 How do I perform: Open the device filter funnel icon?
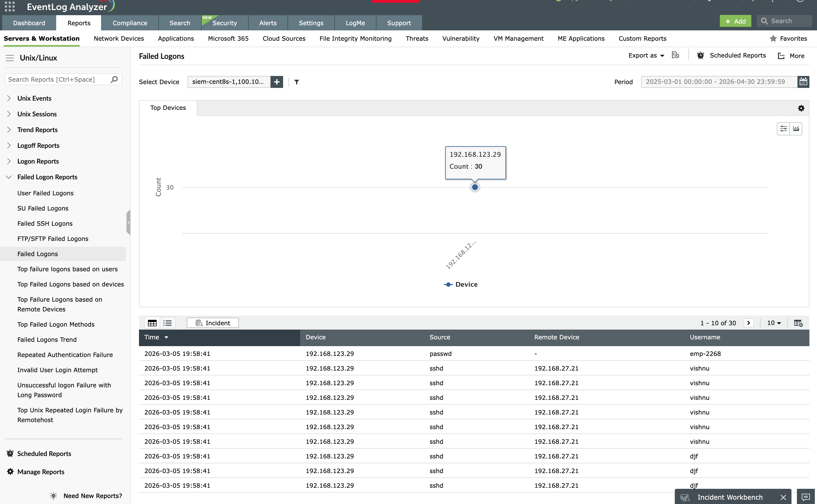296,82
